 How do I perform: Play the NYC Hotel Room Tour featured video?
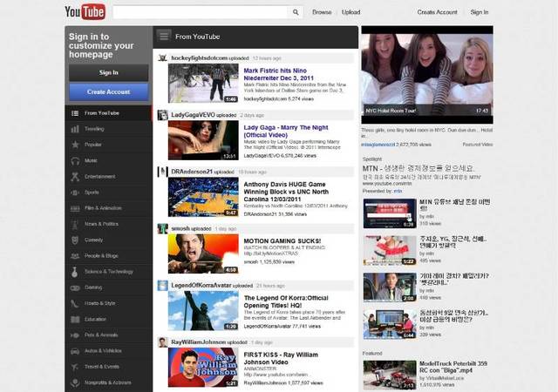click(427, 75)
